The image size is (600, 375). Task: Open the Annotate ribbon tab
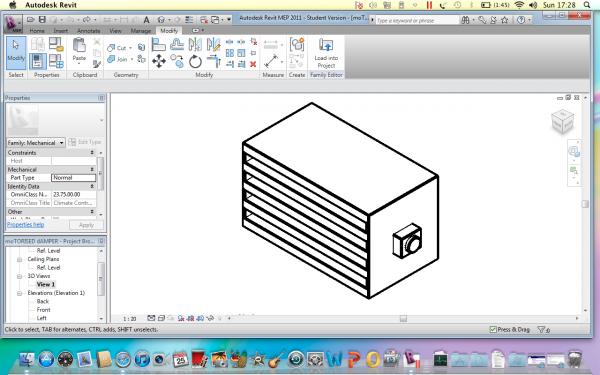pyautogui.click(x=89, y=31)
